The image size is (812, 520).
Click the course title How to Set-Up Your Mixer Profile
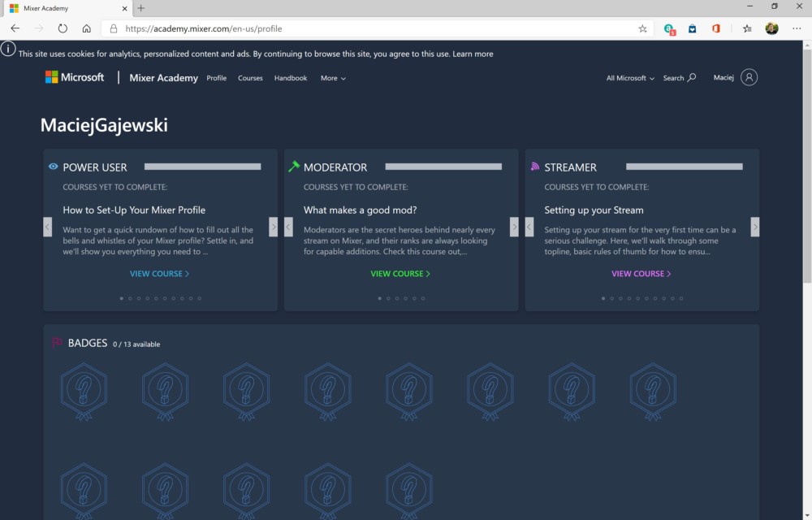pyautogui.click(x=134, y=210)
